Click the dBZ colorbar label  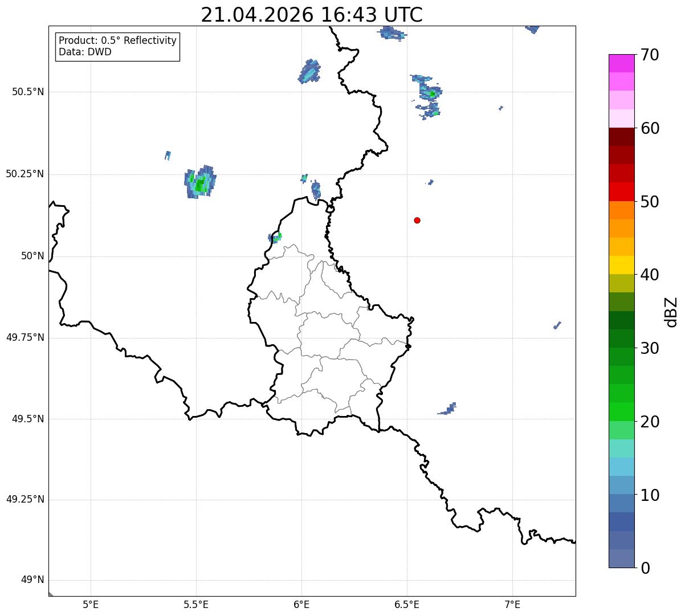[x=671, y=311]
